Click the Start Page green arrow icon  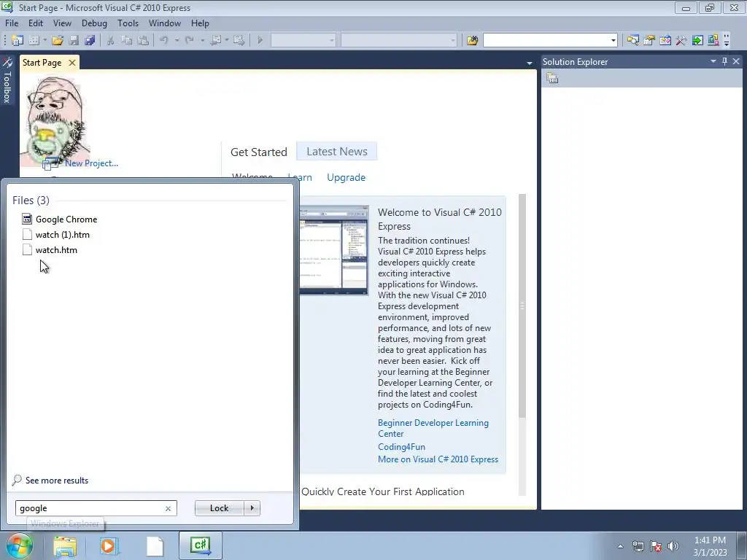(x=697, y=41)
